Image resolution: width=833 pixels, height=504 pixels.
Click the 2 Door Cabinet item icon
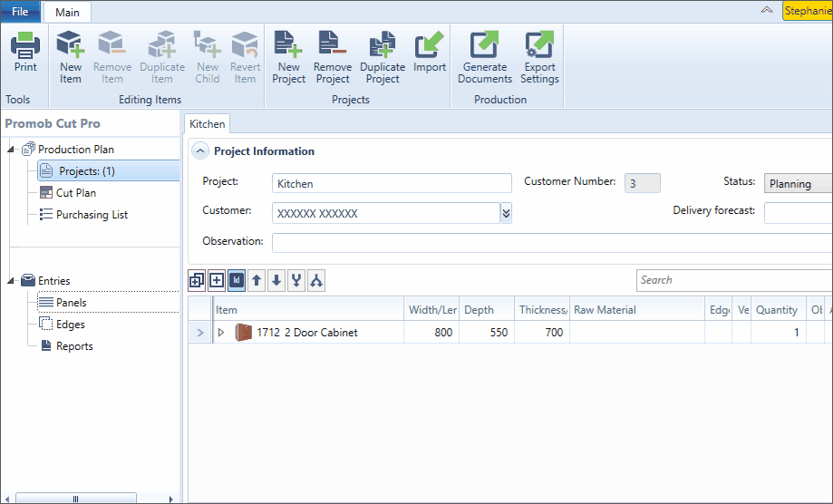pos(243,333)
